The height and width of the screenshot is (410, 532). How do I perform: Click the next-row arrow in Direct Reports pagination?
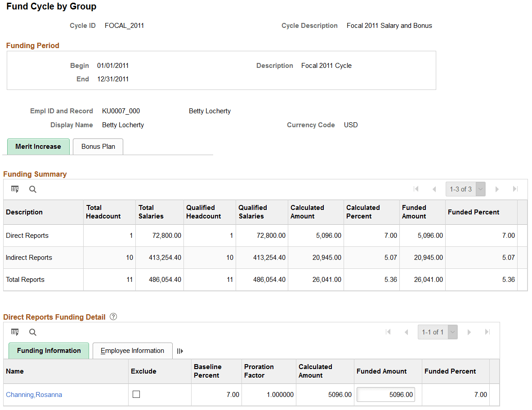[469, 332]
